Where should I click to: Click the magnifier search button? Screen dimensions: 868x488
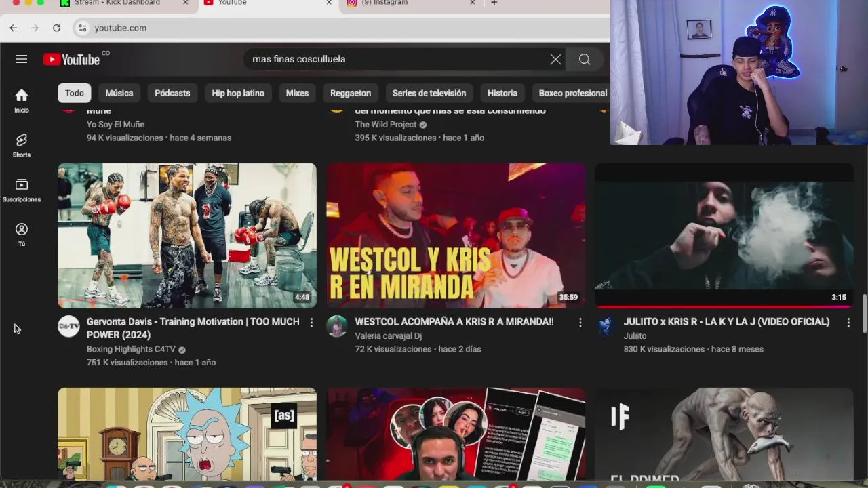coord(585,59)
